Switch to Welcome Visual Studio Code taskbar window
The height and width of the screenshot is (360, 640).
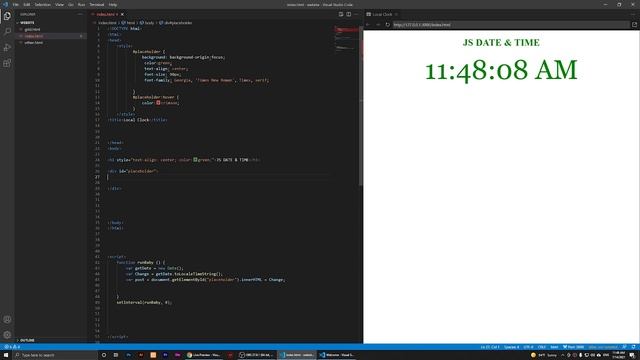pyautogui.click(x=337, y=355)
